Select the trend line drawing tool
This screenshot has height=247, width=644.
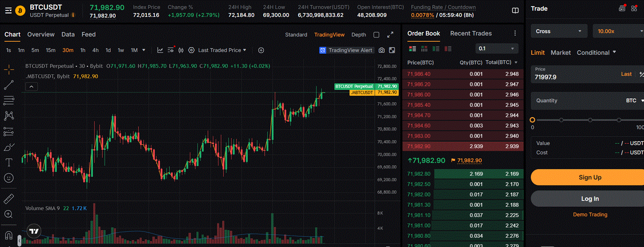9,85
